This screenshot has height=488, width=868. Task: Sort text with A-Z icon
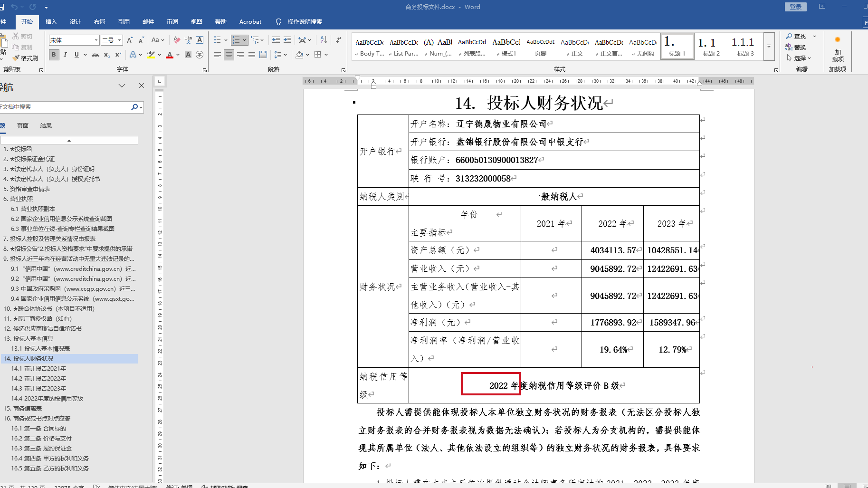point(324,40)
